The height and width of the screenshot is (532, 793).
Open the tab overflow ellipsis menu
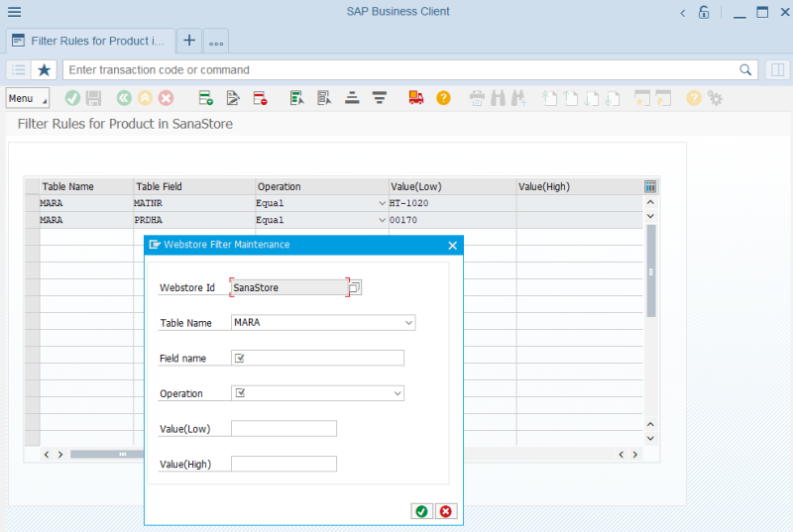[216, 42]
